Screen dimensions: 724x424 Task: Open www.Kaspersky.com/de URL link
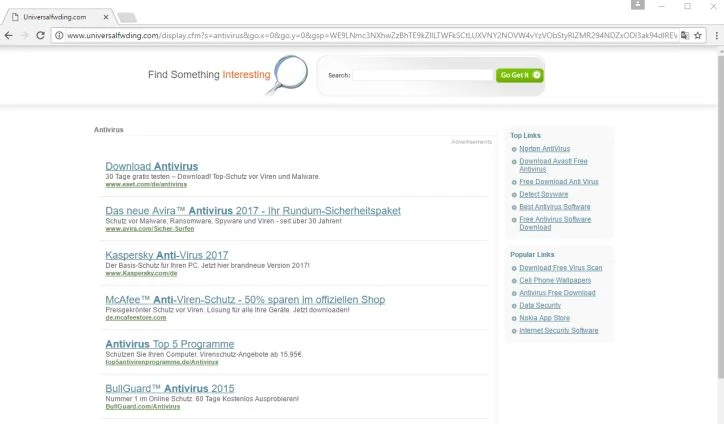[x=141, y=273]
